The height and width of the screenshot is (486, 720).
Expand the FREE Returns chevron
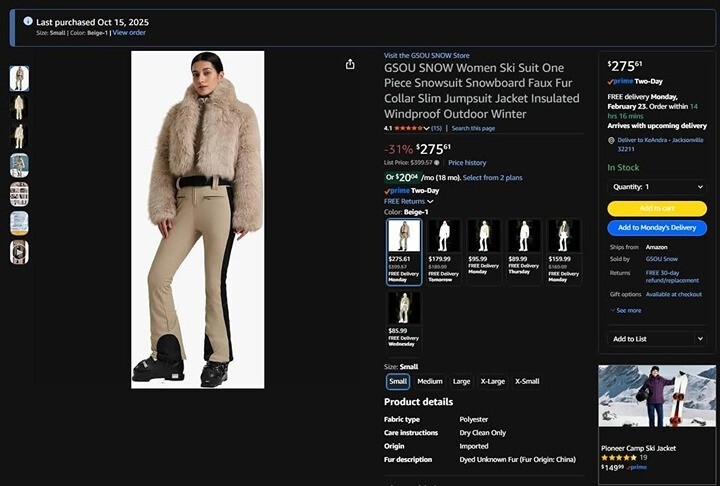coord(430,201)
